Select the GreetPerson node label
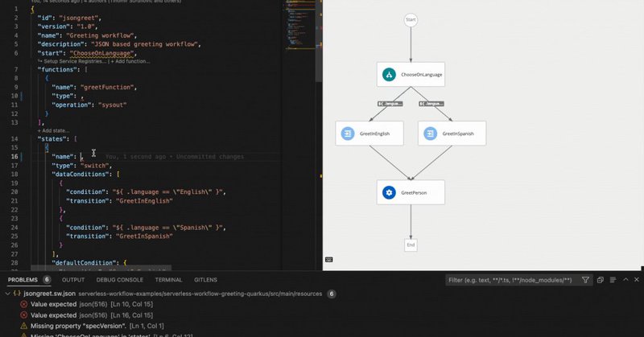Image resolution: width=644 pixels, height=337 pixels. [x=414, y=193]
